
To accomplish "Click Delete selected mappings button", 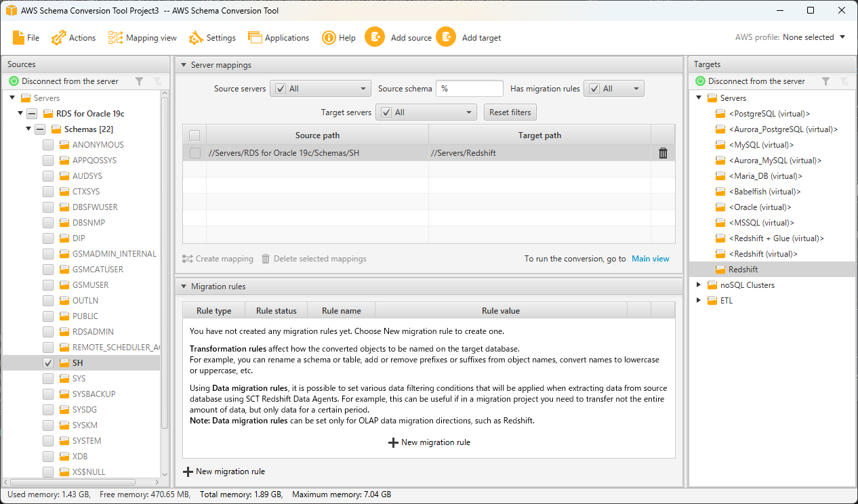I will [x=314, y=259].
